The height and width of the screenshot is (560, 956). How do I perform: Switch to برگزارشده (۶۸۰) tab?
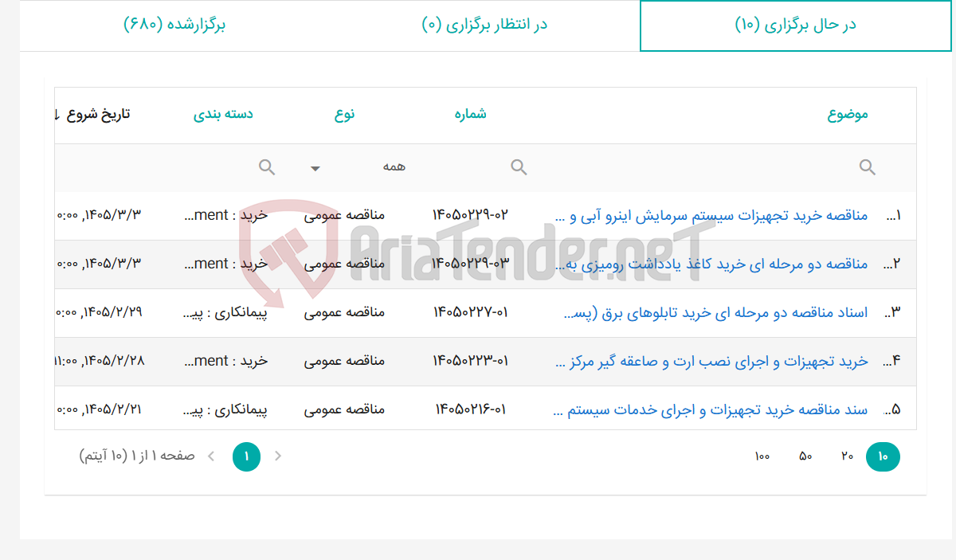(x=175, y=25)
